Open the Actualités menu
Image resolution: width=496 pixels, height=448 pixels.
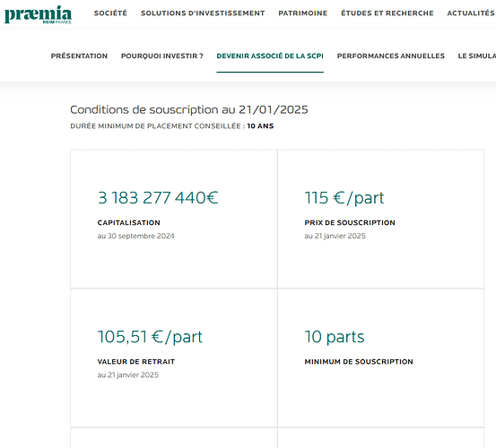tap(471, 13)
